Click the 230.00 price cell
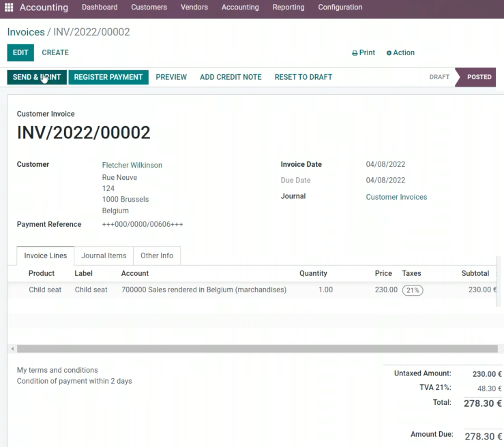 [386, 290]
